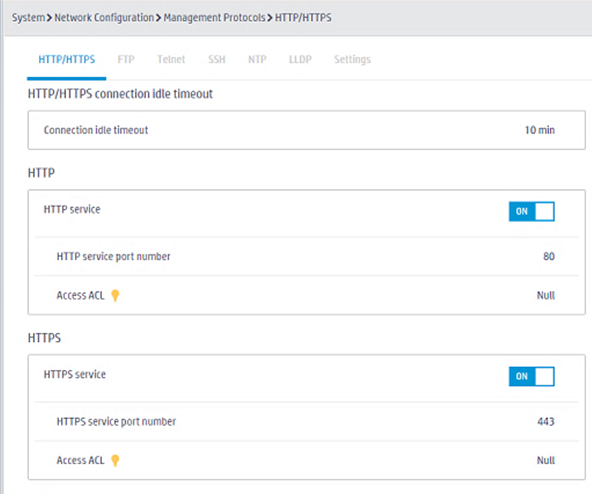
Task: Toggle the HTTP service switch off
Action: coord(532,211)
